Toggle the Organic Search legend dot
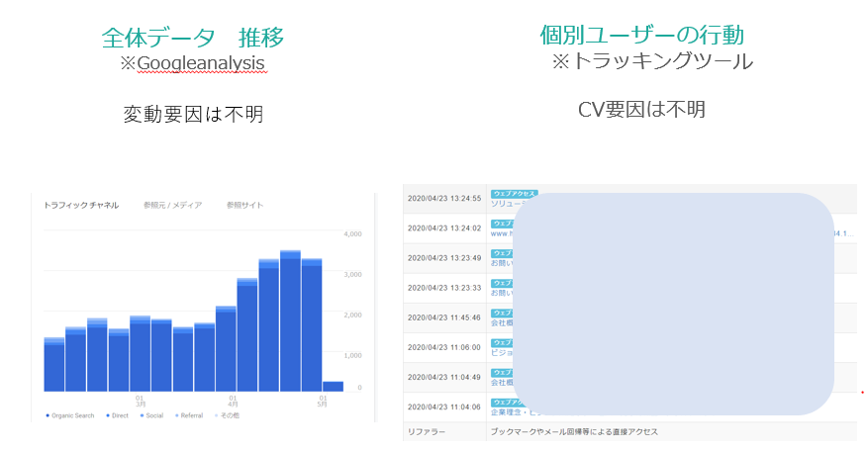Image resolution: width=868 pixels, height=452 pixels. 48,415
